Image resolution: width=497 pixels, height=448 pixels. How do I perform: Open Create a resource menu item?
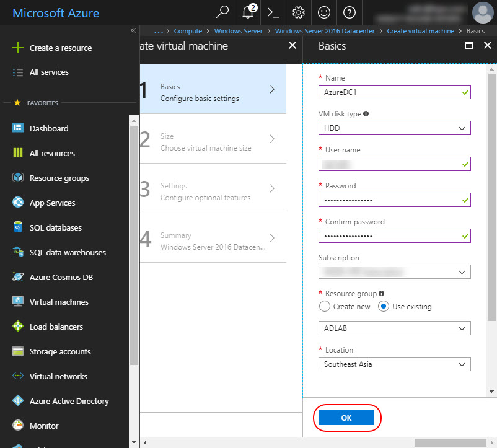click(61, 48)
